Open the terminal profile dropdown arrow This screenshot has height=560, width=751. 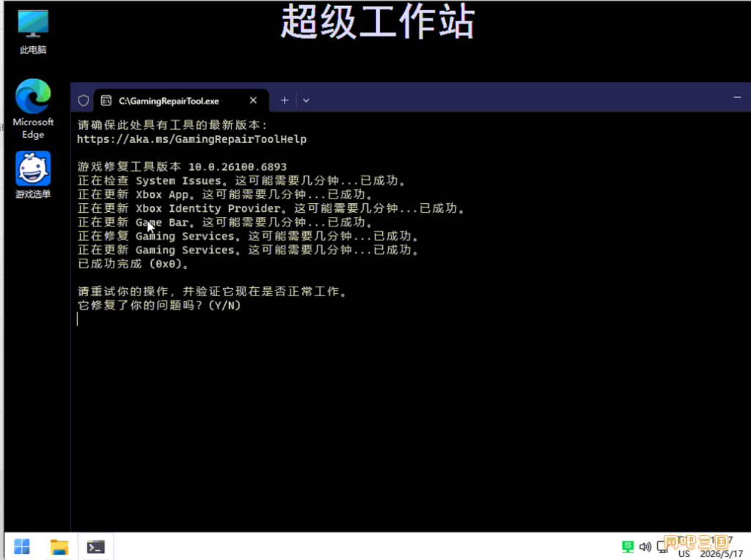tap(306, 100)
